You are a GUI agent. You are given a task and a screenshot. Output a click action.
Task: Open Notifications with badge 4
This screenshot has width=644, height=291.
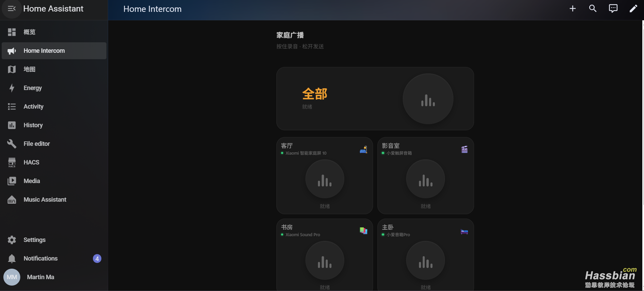[x=54, y=259]
